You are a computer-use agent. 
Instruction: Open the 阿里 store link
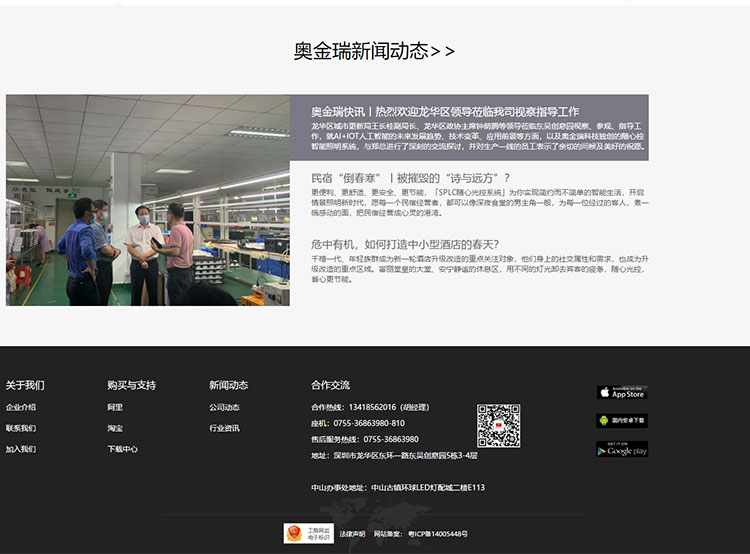click(x=115, y=407)
